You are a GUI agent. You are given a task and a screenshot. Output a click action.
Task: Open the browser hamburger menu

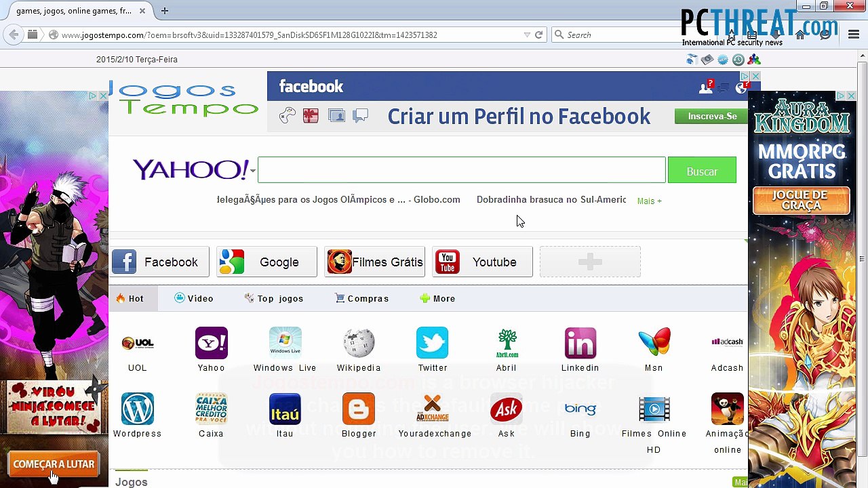[x=853, y=35]
